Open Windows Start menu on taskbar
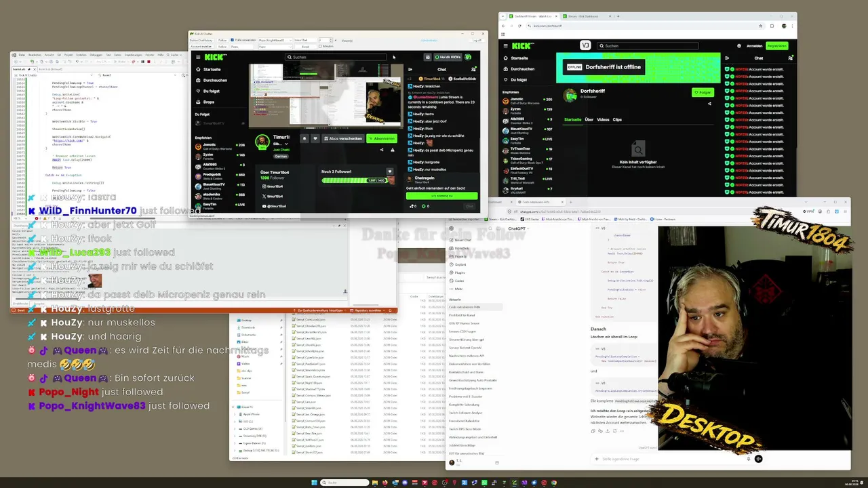The image size is (868, 488). coord(315,483)
